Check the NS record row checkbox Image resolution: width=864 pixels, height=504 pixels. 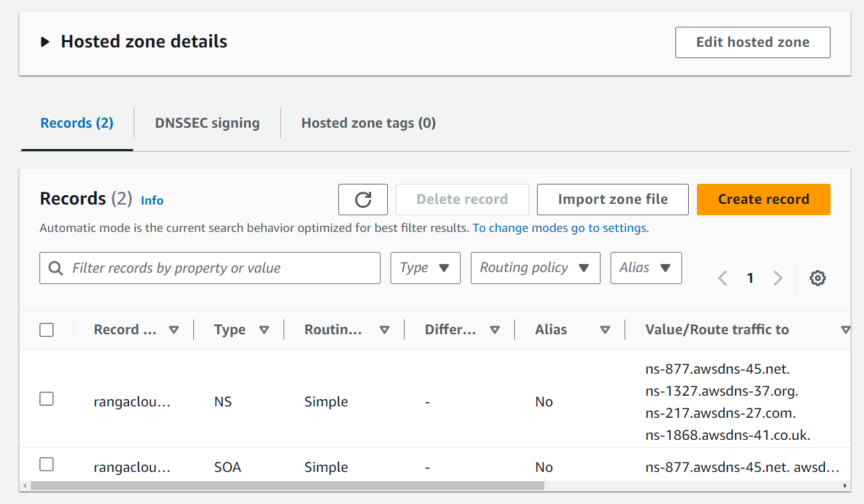coord(46,398)
